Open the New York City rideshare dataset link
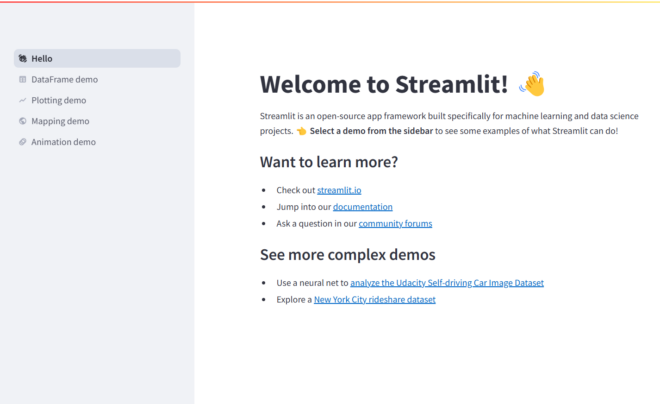The height and width of the screenshot is (404, 660). point(375,300)
